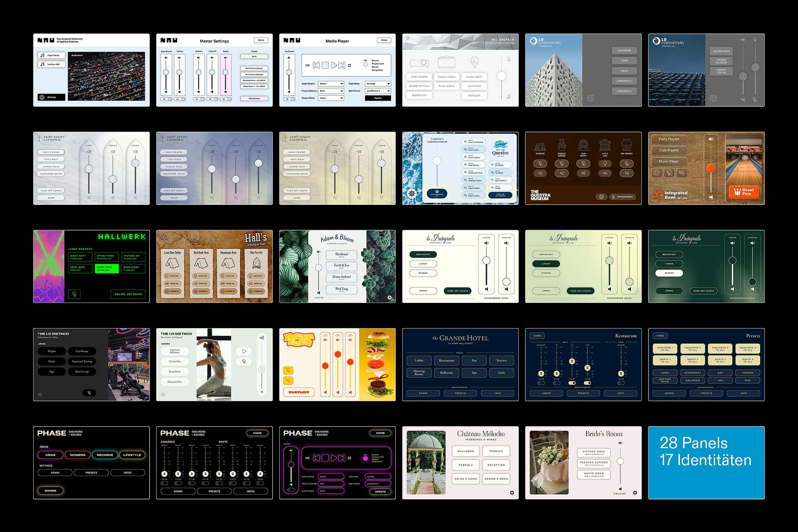Screen dimensions: 798x532
Task: Open the Integrated Bowl settings gear
Action: (x=656, y=172)
